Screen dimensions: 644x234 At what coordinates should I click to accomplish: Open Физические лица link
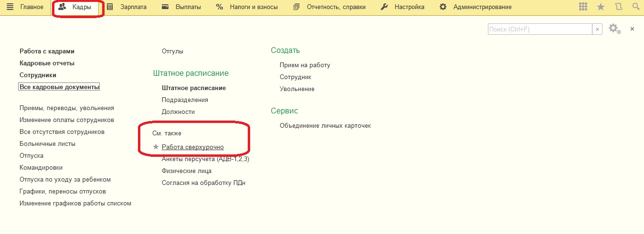(187, 171)
